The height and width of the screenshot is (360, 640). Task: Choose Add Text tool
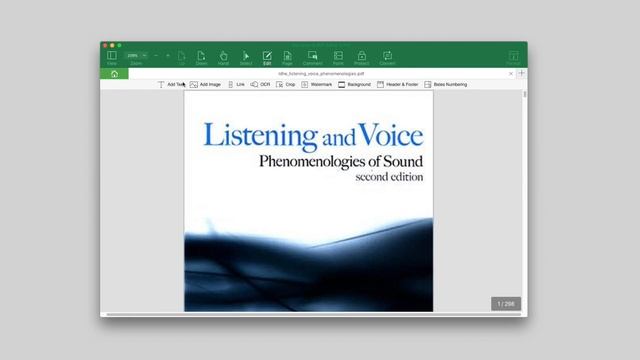171,84
